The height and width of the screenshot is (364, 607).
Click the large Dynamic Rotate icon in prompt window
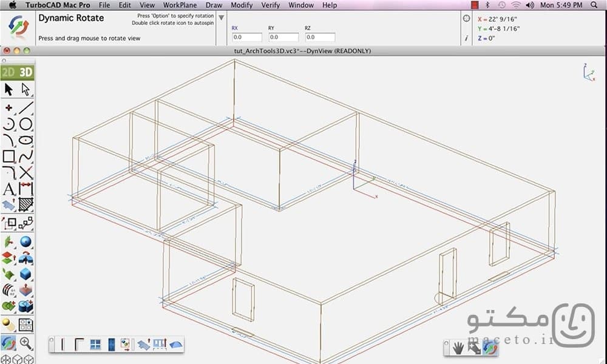point(18,27)
